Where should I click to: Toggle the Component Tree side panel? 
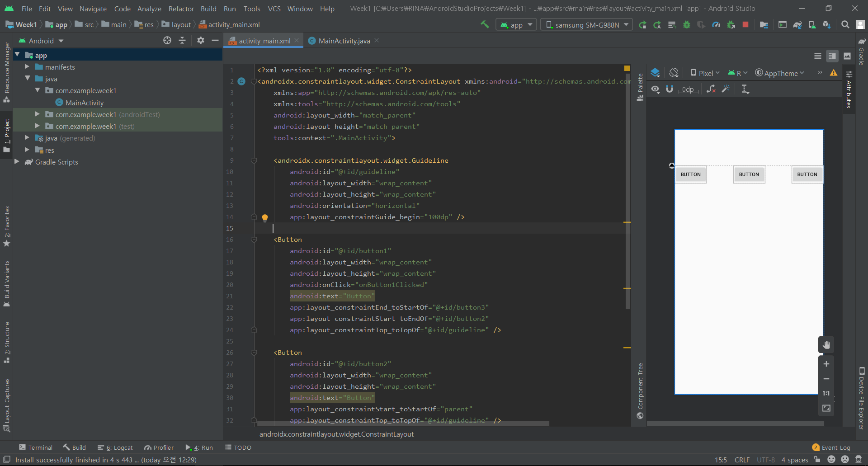click(640, 391)
